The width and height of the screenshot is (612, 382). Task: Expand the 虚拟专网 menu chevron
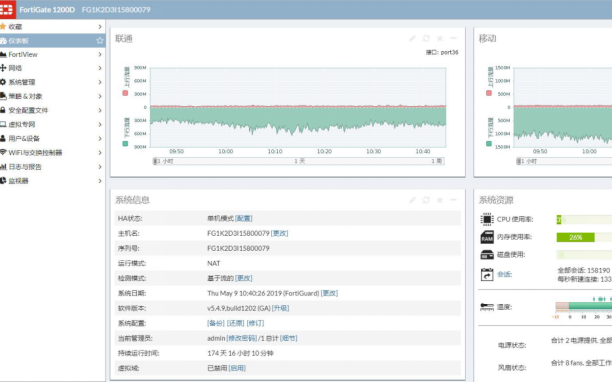click(x=100, y=124)
